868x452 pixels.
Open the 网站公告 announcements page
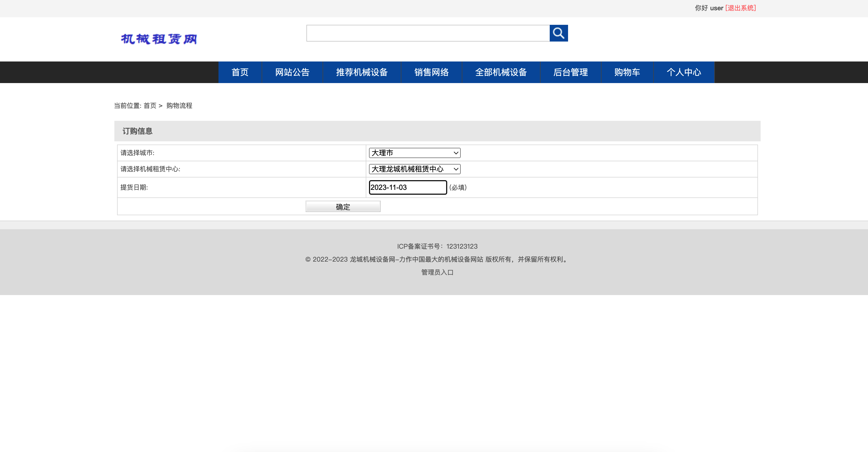(x=292, y=72)
